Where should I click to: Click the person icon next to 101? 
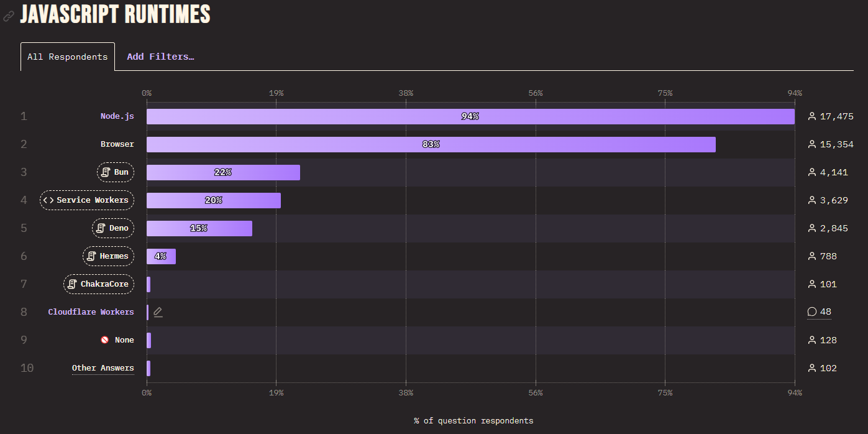[811, 284]
